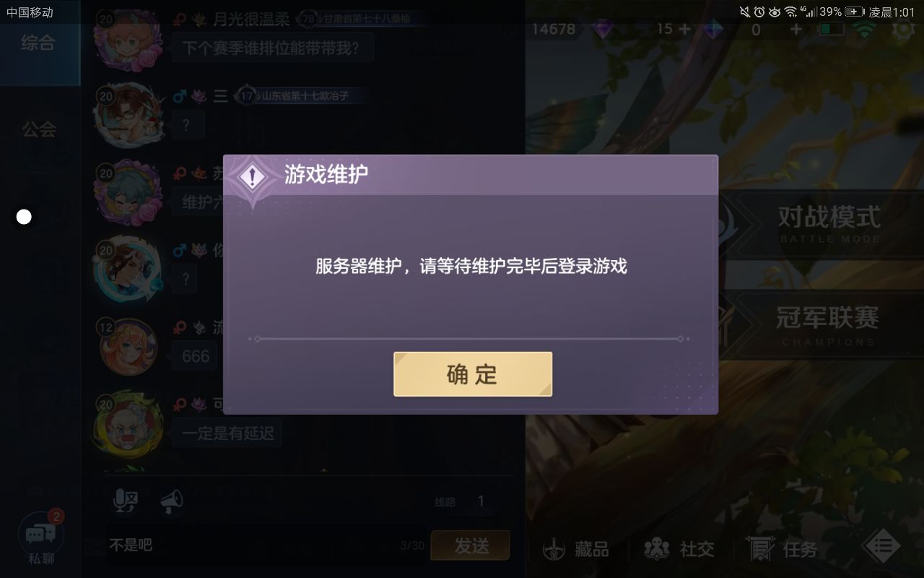
Task: Add blue gem currency with plus button
Action: pos(796,29)
